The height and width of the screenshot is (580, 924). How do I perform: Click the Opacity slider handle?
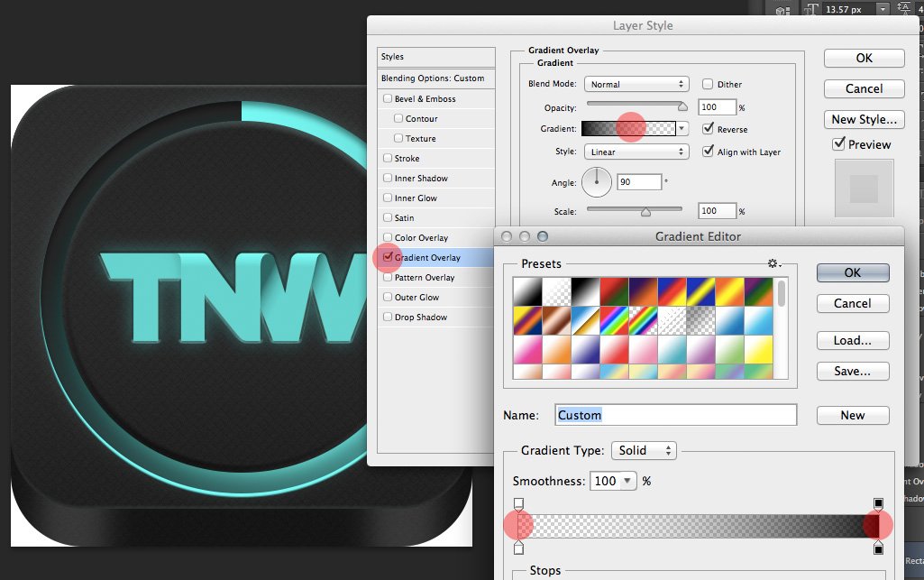tap(682, 106)
